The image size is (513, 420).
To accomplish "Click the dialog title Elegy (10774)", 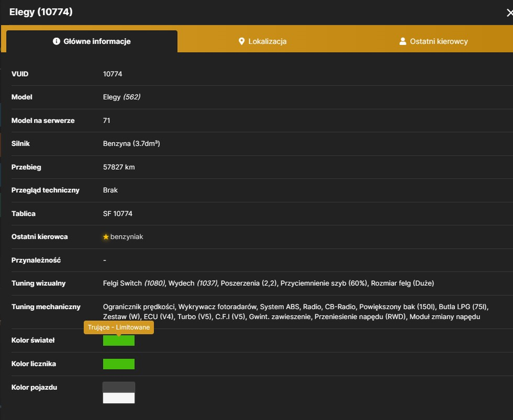I will pos(41,12).
